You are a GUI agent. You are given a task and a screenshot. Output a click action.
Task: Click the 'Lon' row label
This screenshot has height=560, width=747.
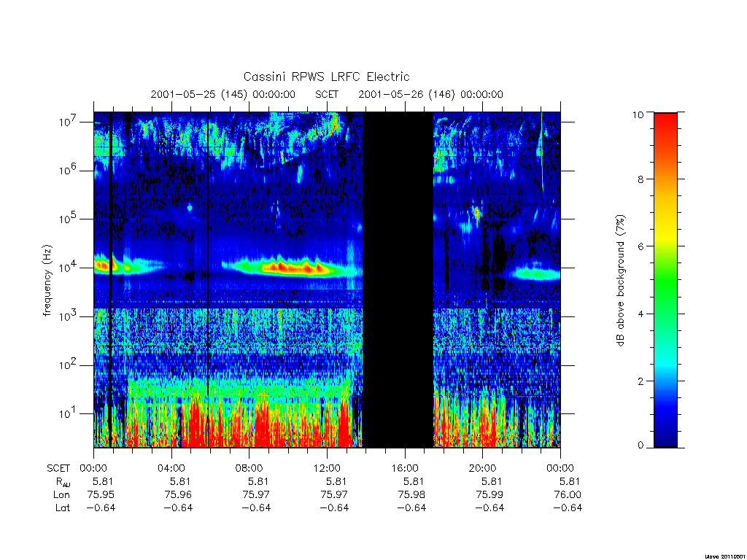pos(61,495)
